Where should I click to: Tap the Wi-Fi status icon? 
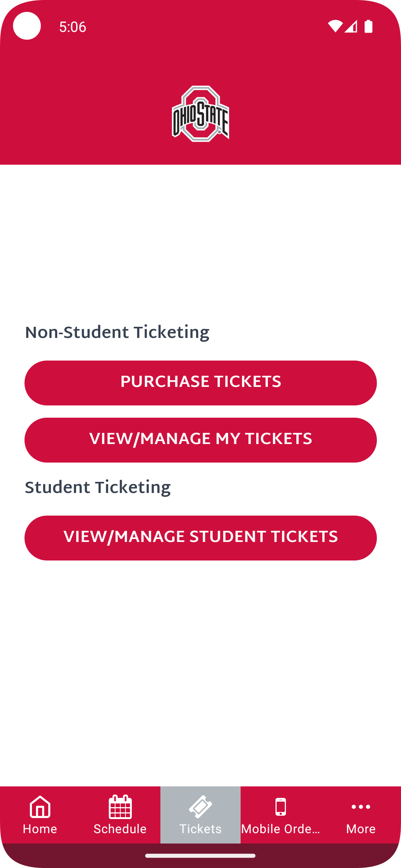pyautogui.click(x=335, y=26)
